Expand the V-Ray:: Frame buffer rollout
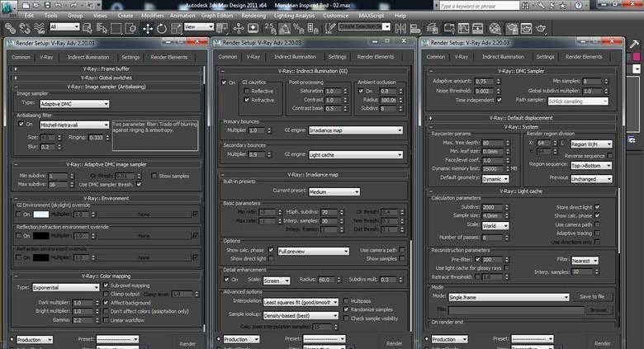 pos(107,68)
